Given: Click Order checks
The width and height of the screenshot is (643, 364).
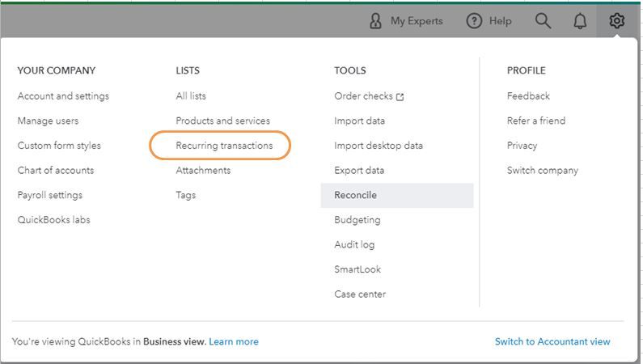Looking at the screenshot, I should [363, 96].
